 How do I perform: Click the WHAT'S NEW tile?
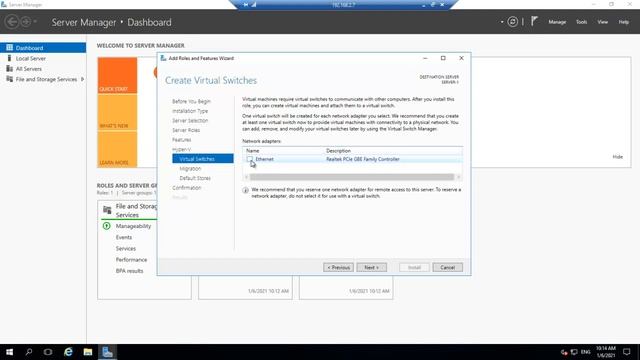[117, 113]
